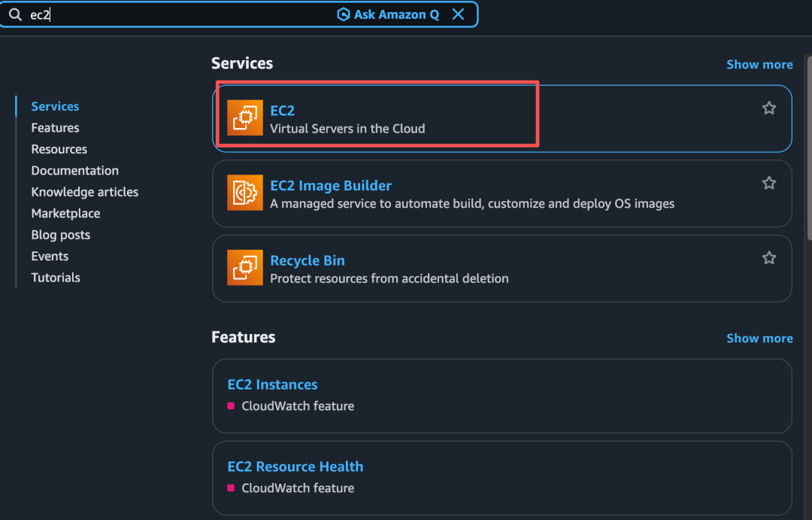Favorite EC2 Image Builder with its star
Image resolution: width=812 pixels, height=520 pixels.
coord(769,183)
